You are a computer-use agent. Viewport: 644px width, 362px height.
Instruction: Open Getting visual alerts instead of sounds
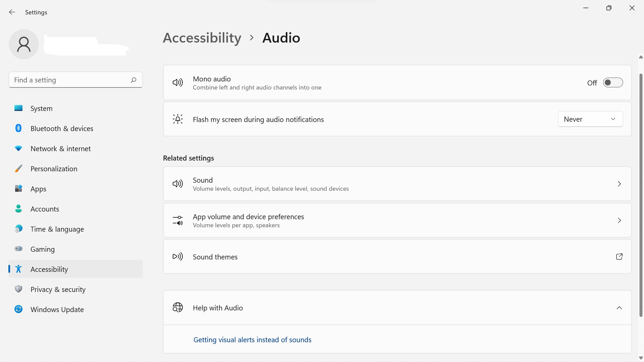(x=252, y=340)
